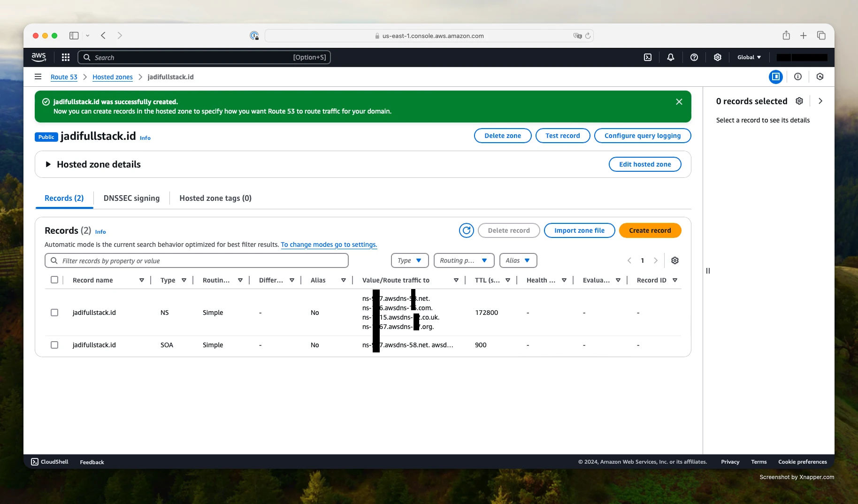Click Delete zone button
Image resolution: width=858 pixels, height=504 pixels.
pyautogui.click(x=503, y=136)
